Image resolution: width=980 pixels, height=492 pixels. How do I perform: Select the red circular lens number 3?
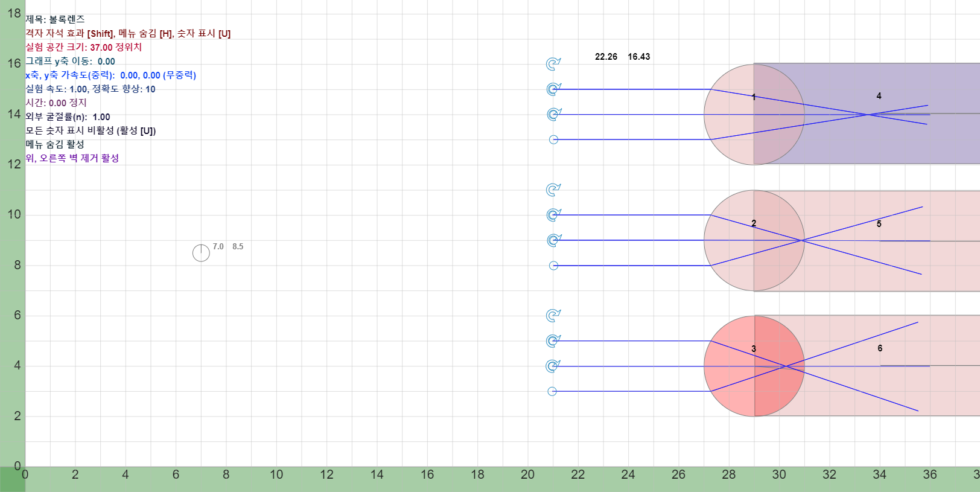click(x=754, y=366)
